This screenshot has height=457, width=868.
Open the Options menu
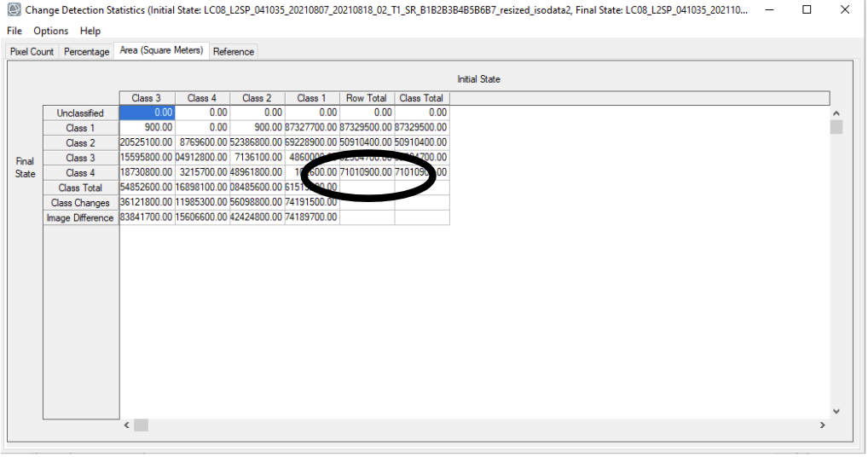[51, 31]
